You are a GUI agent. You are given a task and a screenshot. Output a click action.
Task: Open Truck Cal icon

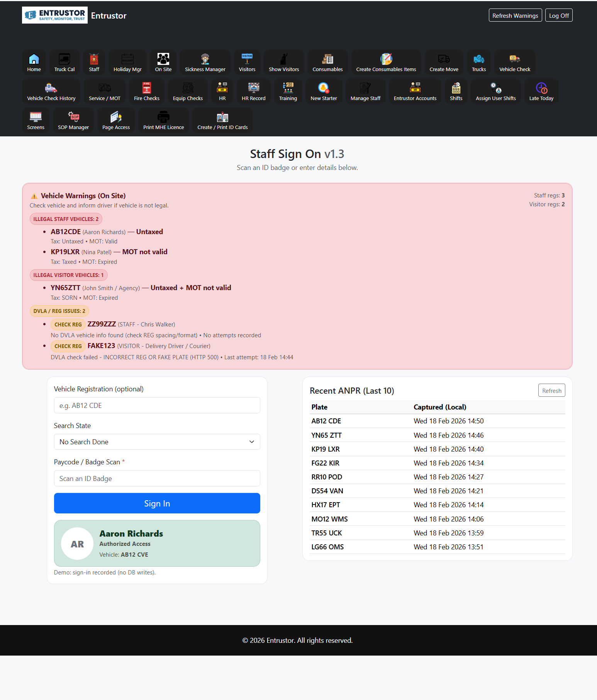64,62
